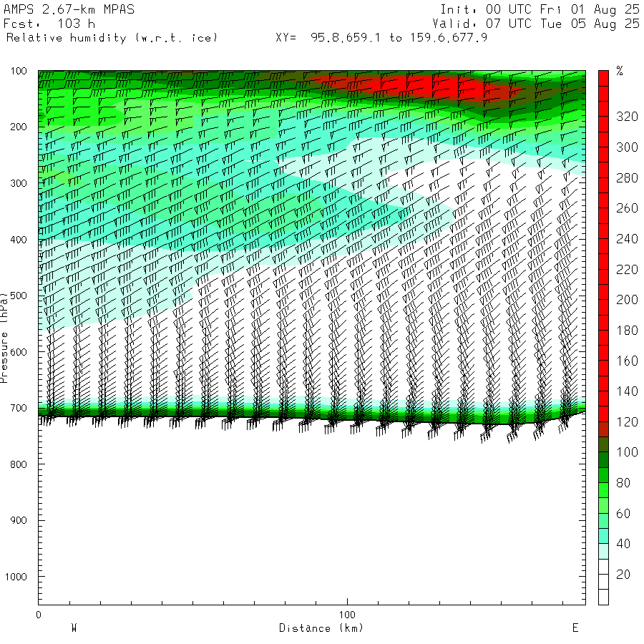Screen dimensions: 644x644
Task: Click the pressure axis label "300"
Action: [x=19, y=183]
